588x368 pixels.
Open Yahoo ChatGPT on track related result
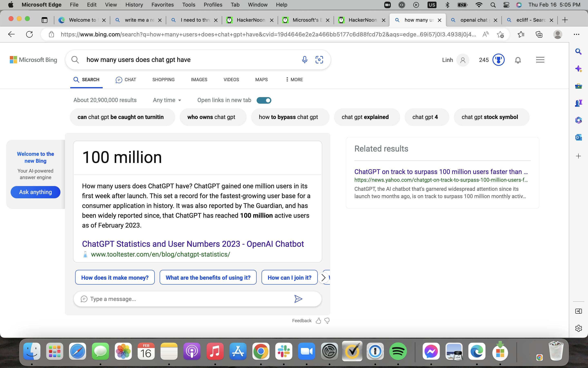click(441, 172)
